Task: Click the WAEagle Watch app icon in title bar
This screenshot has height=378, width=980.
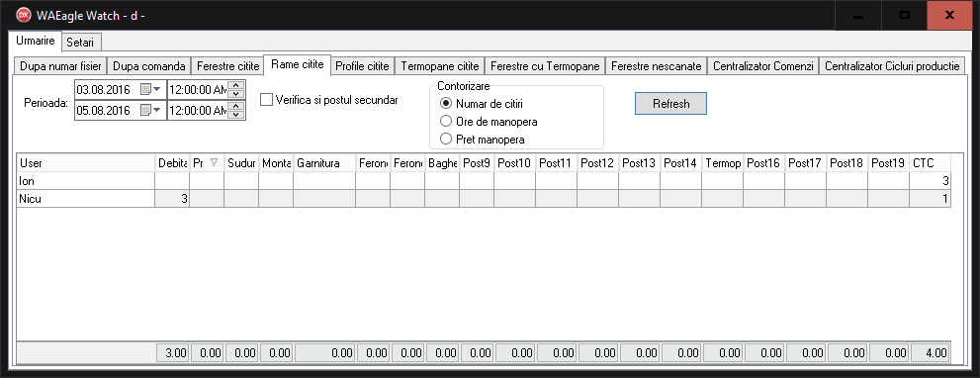Action: (23, 15)
